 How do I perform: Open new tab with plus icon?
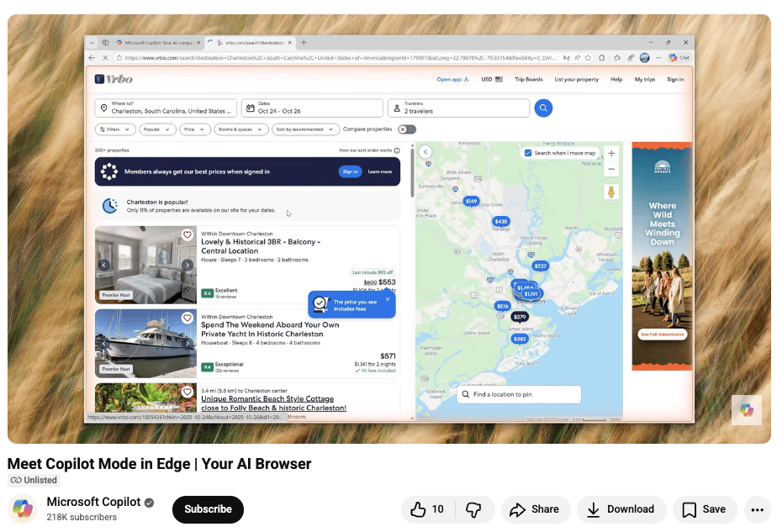click(x=304, y=43)
